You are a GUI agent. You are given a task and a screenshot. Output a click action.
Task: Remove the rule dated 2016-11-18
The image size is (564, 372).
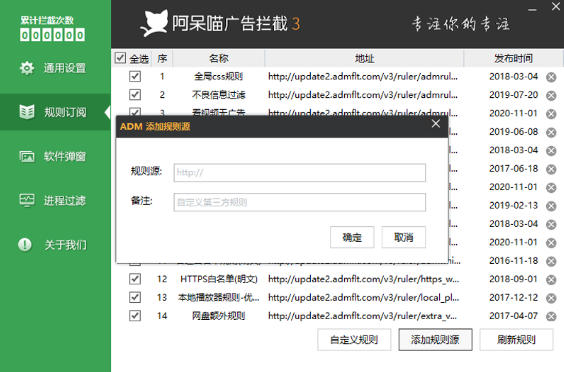coord(551,261)
